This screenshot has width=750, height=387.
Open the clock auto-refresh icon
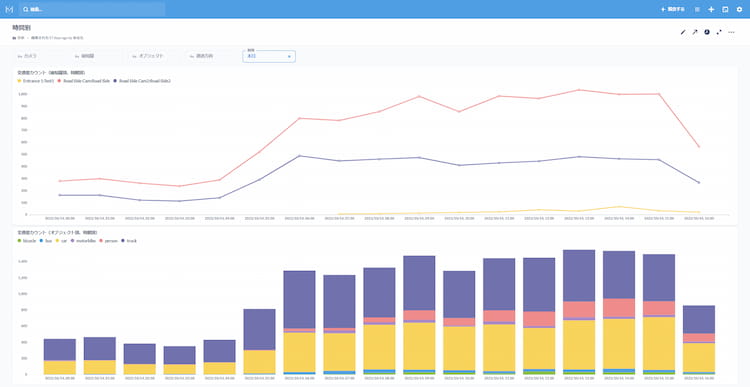706,32
